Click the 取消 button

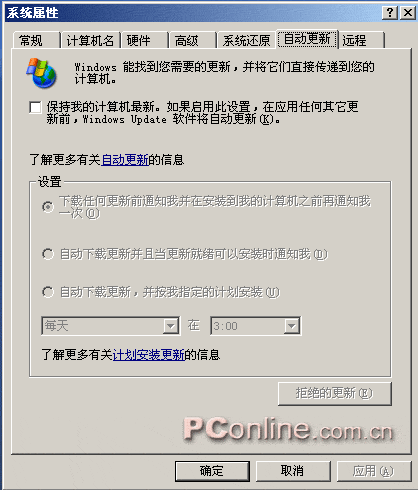(293, 471)
